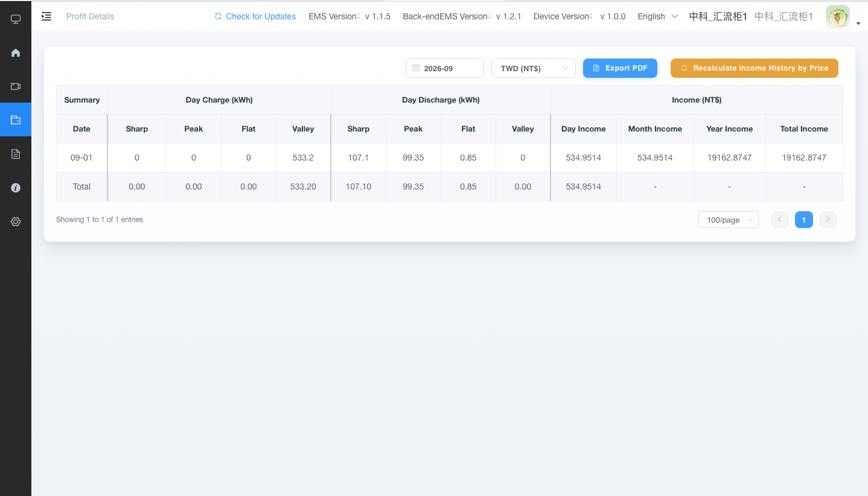The width and height of the screenshot is (868, 496).
Task: Click the Month Income column header
Action: coord(655,129)
